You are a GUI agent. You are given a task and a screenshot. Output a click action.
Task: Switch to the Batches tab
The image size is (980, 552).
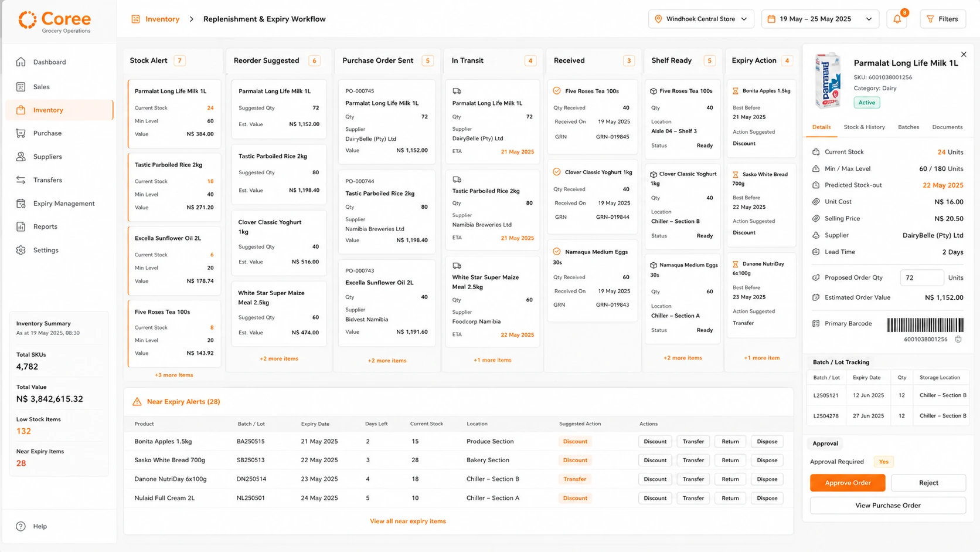908,127
